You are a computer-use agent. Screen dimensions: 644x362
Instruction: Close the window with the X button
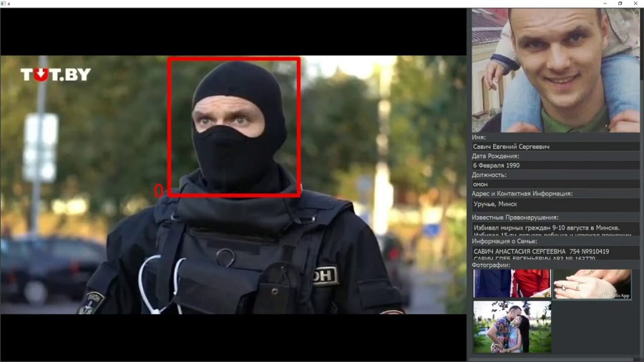point(636,3)
